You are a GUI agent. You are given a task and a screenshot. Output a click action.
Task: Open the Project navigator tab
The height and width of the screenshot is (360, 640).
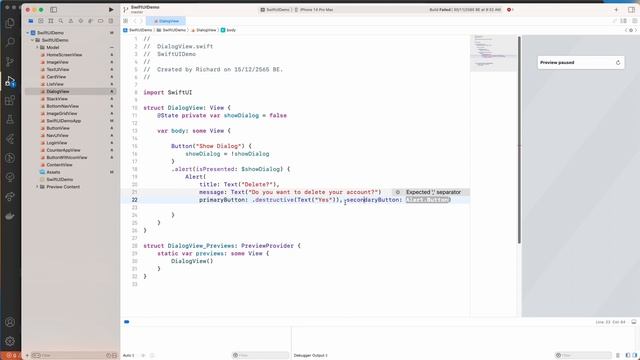pos(31,21)
